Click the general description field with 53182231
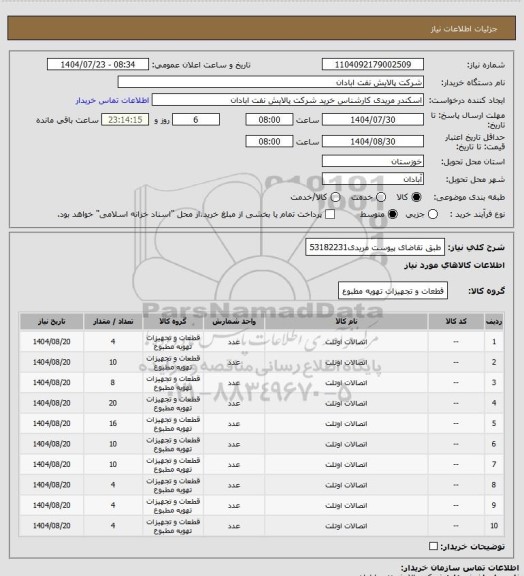 [375, 247]
